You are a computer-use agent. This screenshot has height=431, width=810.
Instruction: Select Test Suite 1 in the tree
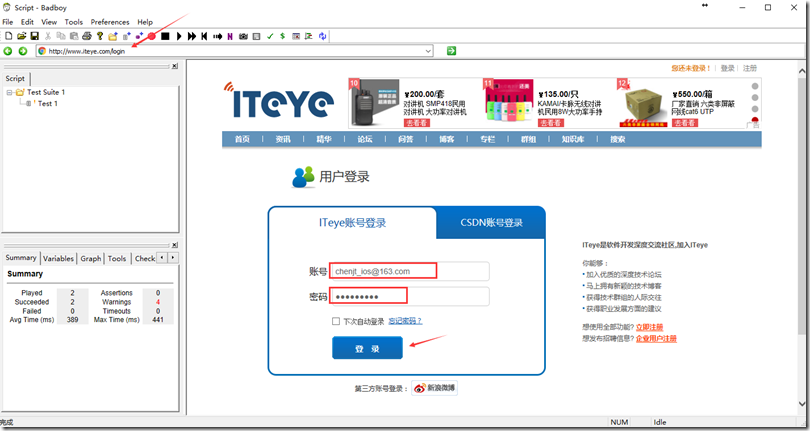tap(46, 93)
